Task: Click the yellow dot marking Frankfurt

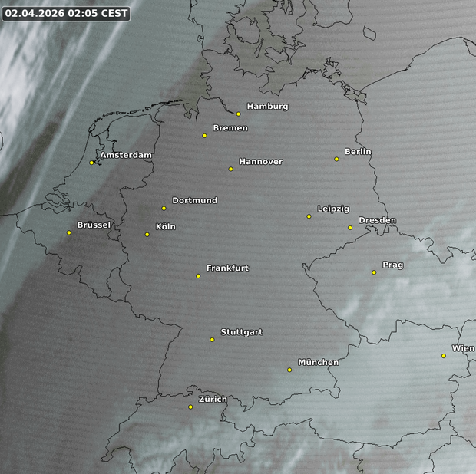Action: coord(198,275)
